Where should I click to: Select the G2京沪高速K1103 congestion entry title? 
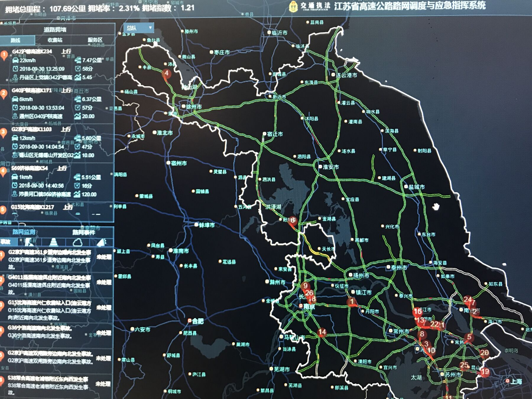[x=31, y=129]
